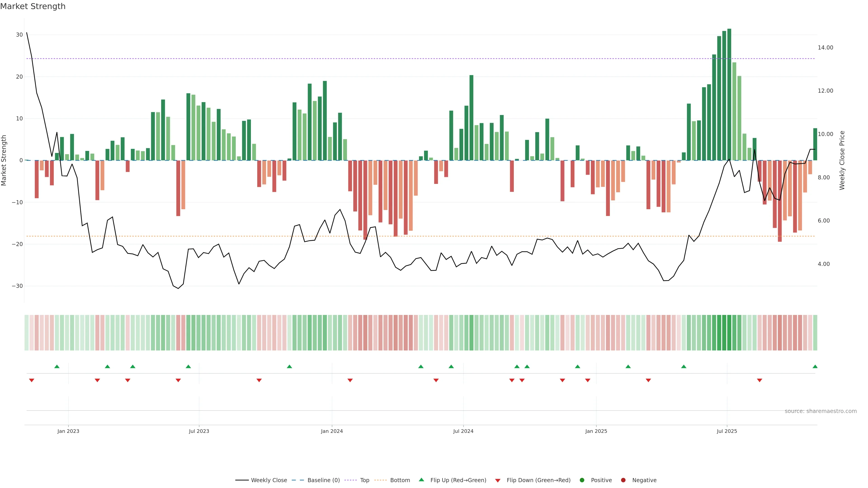Click the last red flip-down triangle marker
This screenshot has height=488, width=868.
pyautogui.click(x=759, y=380)
